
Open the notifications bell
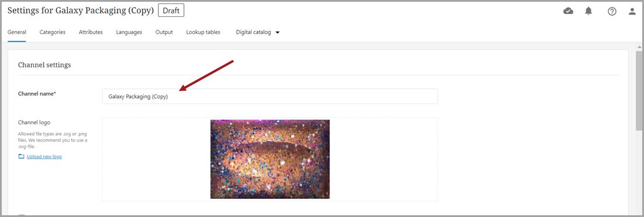click(588, 11)
